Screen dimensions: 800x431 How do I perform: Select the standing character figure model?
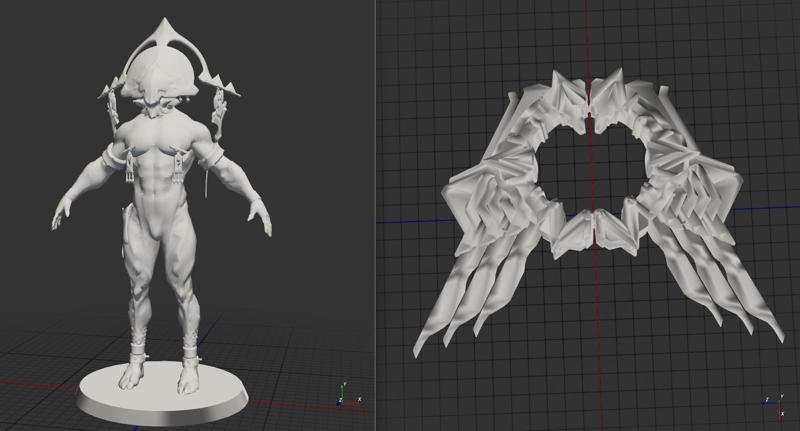click(x=161, y=204)
